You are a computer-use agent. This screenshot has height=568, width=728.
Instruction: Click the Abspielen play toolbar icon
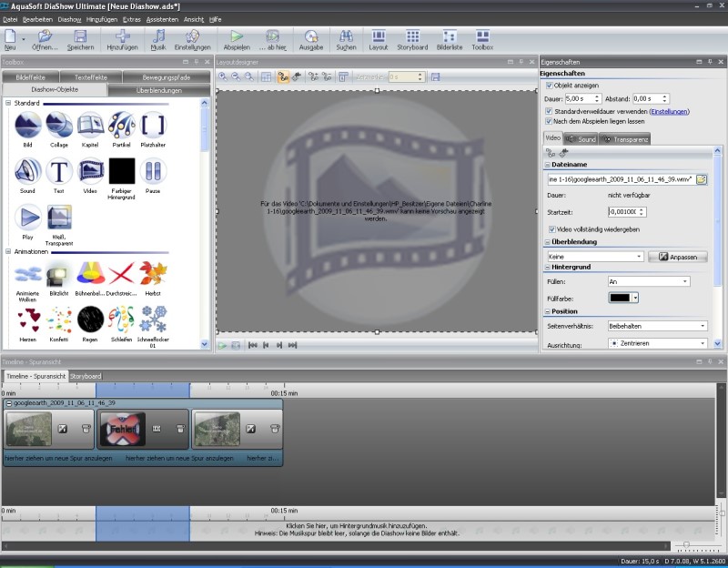pos(236,36)
